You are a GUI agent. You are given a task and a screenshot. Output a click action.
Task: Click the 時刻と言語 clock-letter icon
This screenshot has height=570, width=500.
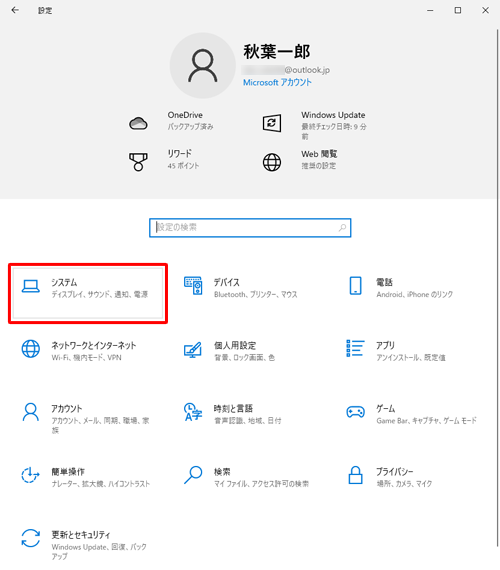[193, 412]
